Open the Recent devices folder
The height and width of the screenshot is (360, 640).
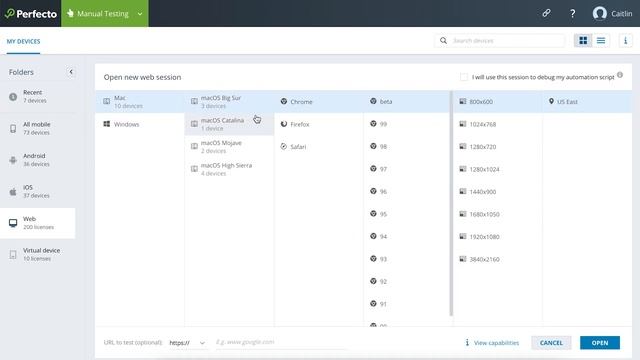(x=38, y=96)
